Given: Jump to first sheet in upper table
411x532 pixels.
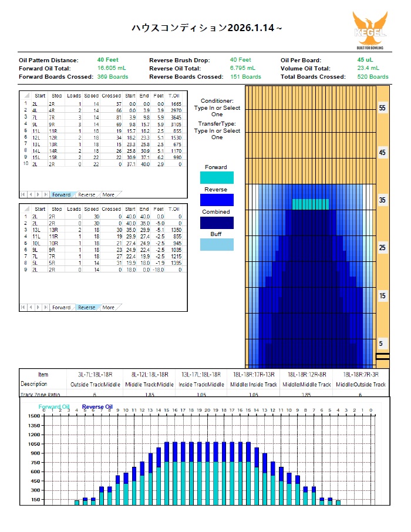Looking at the screenshot, I should click(23, 194).
